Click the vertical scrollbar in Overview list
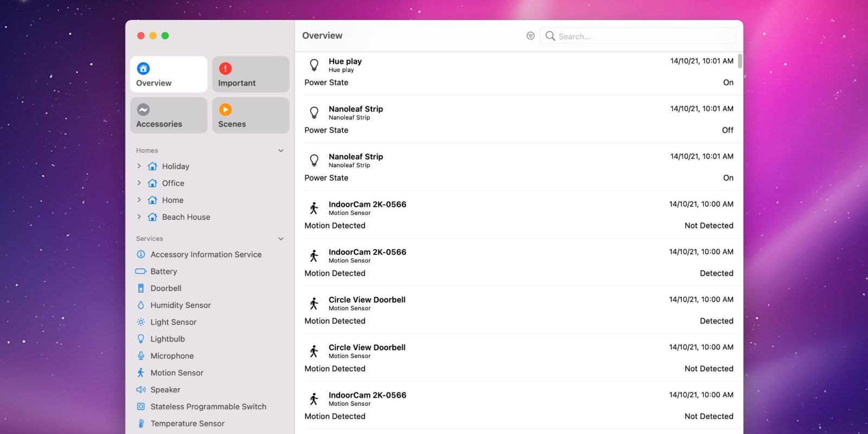 740,61
